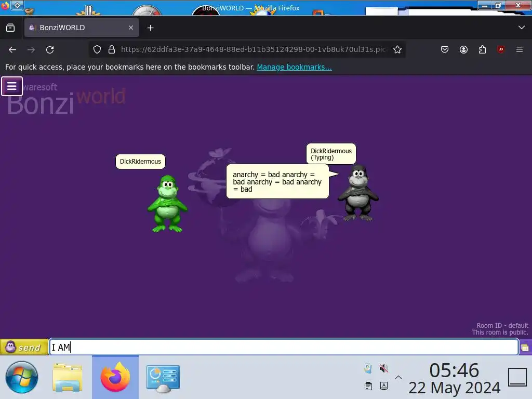This screenshot has width=532, height=399.
Task: Go forward one page
Action: (x=31, y=50)
